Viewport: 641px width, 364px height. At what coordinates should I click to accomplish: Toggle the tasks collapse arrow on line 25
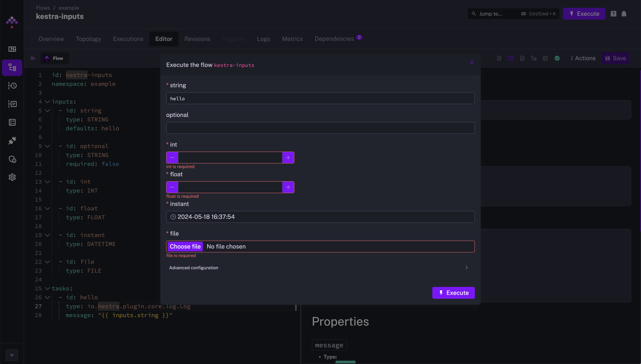click(47, 289)
